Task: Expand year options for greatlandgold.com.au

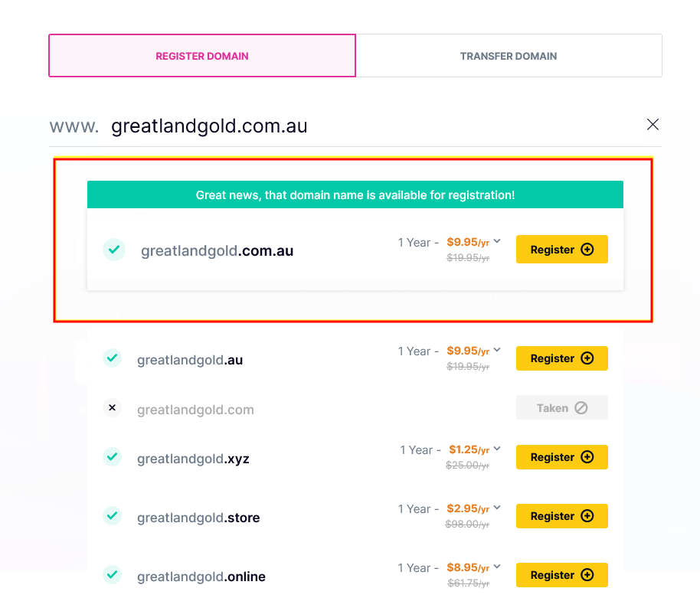Action: tap(497, 241)
